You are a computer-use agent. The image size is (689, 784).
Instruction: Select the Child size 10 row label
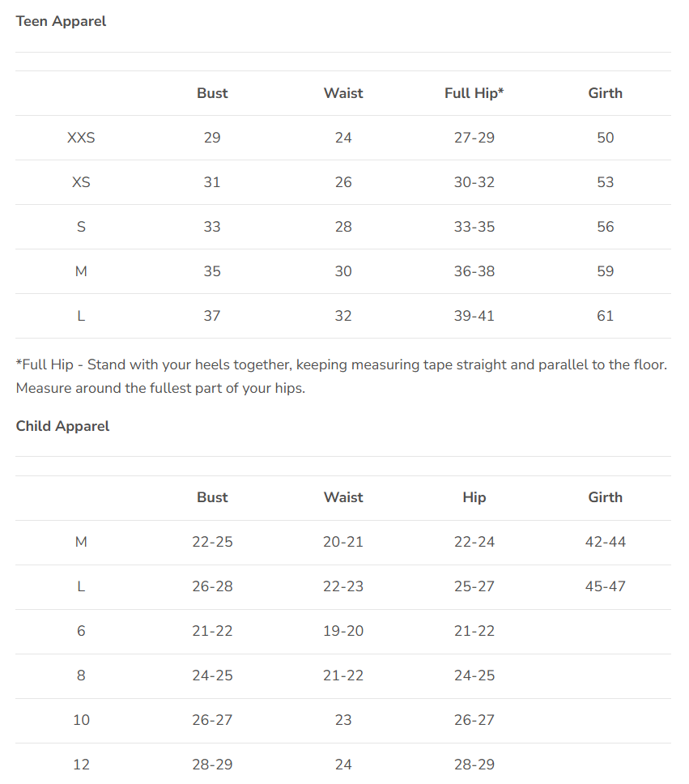click(x=81, y=720)
